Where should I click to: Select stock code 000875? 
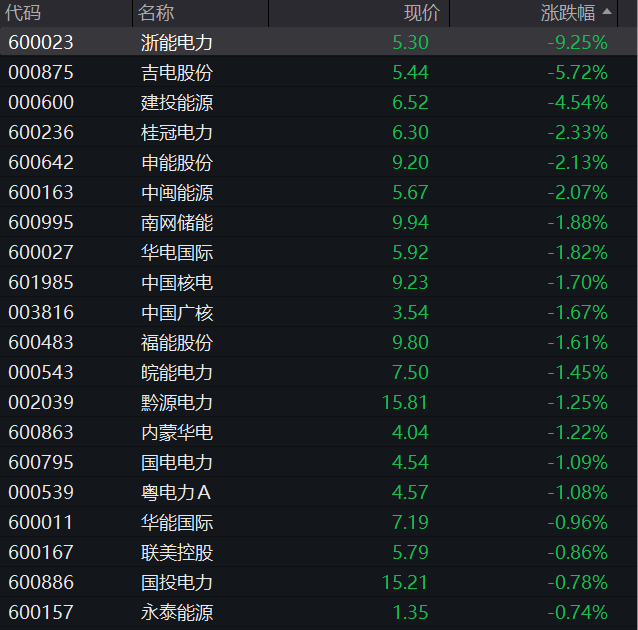pos(41,72)
